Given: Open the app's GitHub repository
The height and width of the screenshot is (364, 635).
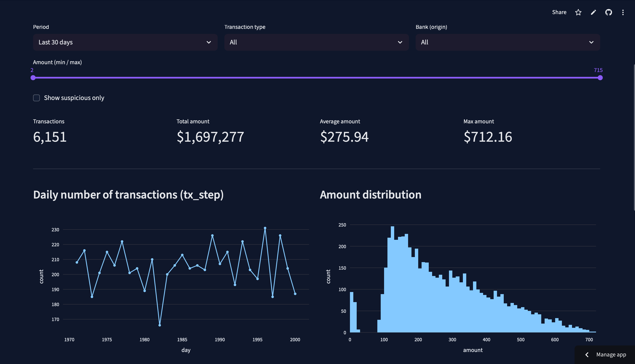Looking at the screenshot, I should 608,12.
